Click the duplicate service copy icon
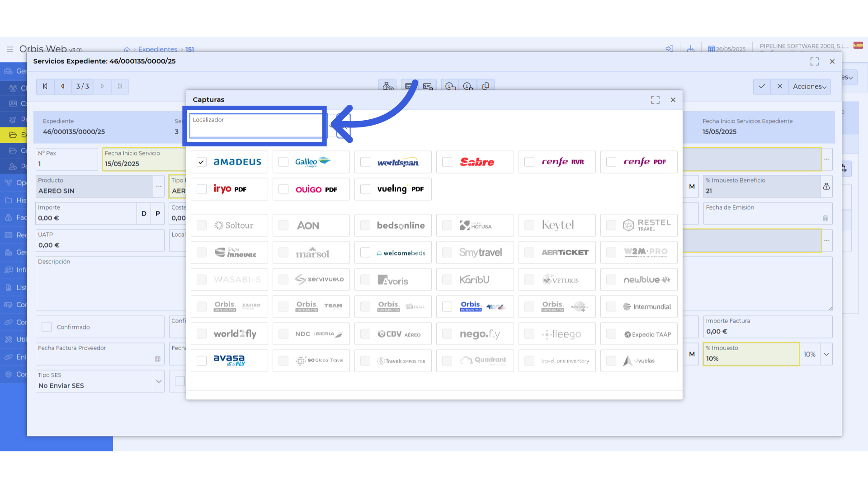 (486, 86)
